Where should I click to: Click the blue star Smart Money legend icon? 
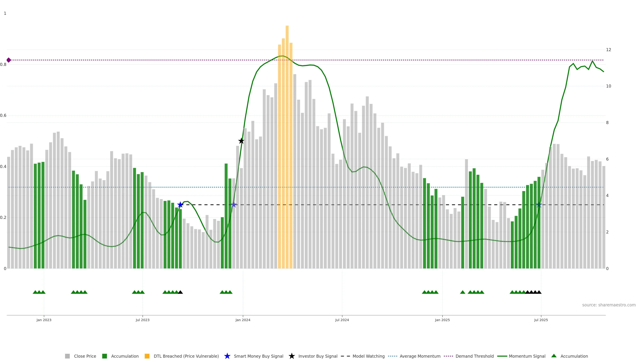[x=227, y=356]
